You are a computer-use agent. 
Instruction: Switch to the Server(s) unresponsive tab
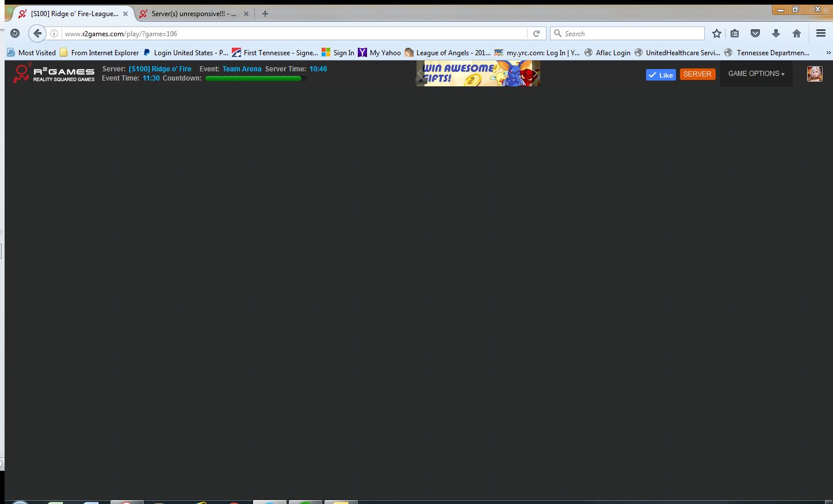pos(193,14)
